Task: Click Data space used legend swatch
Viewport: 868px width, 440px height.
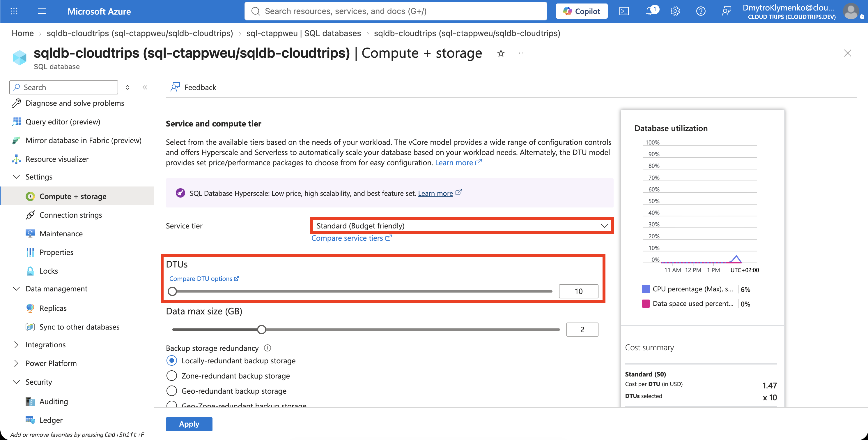Action: (646, 303)
